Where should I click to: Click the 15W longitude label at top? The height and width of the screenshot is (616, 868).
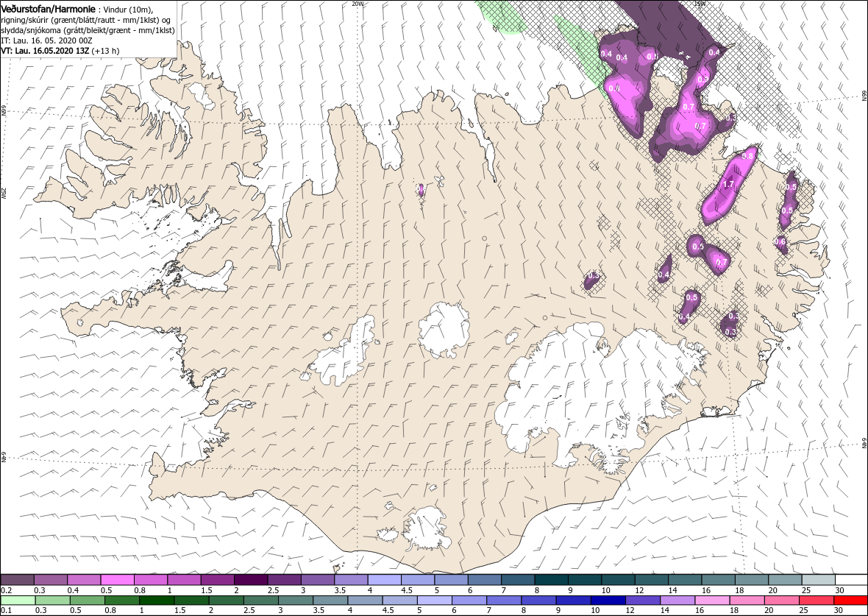point(699,4)
